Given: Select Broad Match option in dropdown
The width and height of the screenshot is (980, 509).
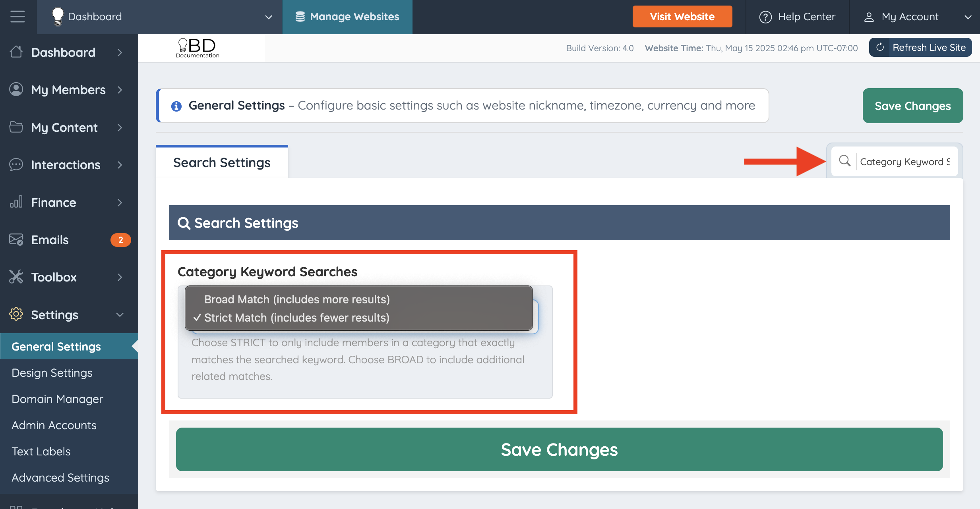Looking at the screenshot, I should coord(297,299).
